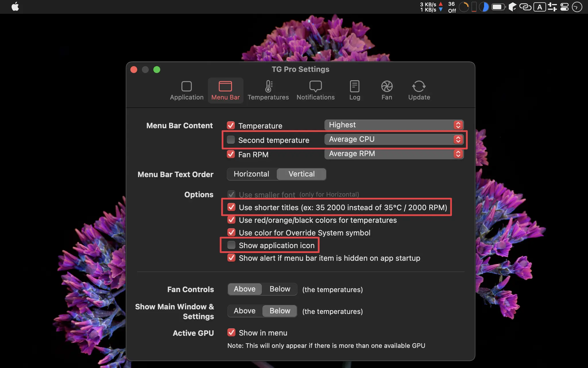Disable the Use shorter titles checkbox
This screenshot has height=368, width=588.
231,207
